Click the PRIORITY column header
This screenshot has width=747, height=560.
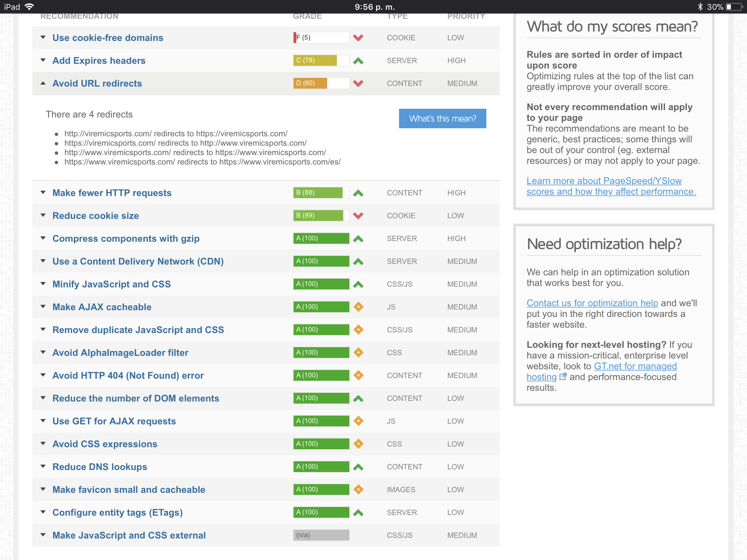(466, 16)
